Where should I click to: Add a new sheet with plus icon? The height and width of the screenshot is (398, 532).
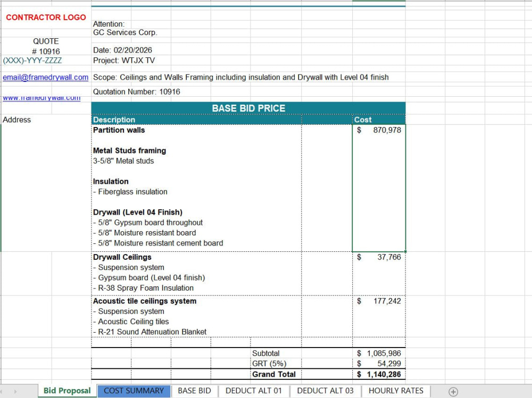453,392
